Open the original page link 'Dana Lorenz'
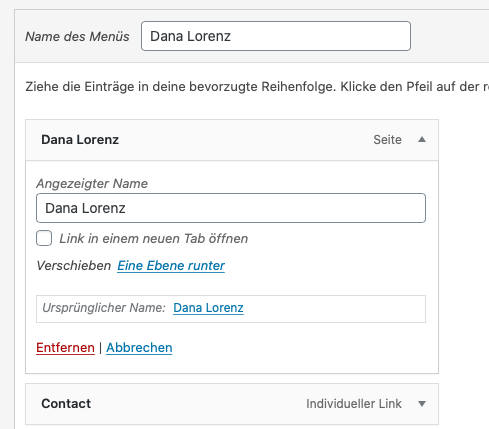Image resolution: width=489 pixels, height=429 pixels. [208, 308]
